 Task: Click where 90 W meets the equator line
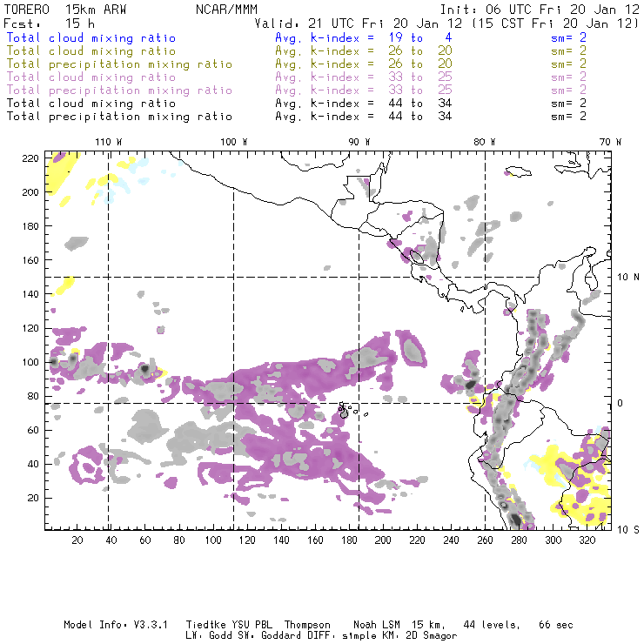359,403
